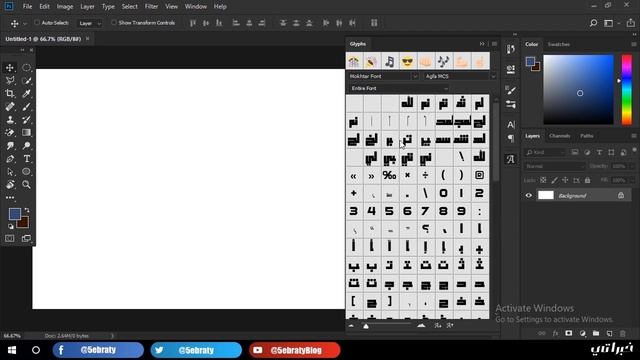Click glyph size slider handle
Image resolution: width=640 pixels, height=360 pixels.
366,326
